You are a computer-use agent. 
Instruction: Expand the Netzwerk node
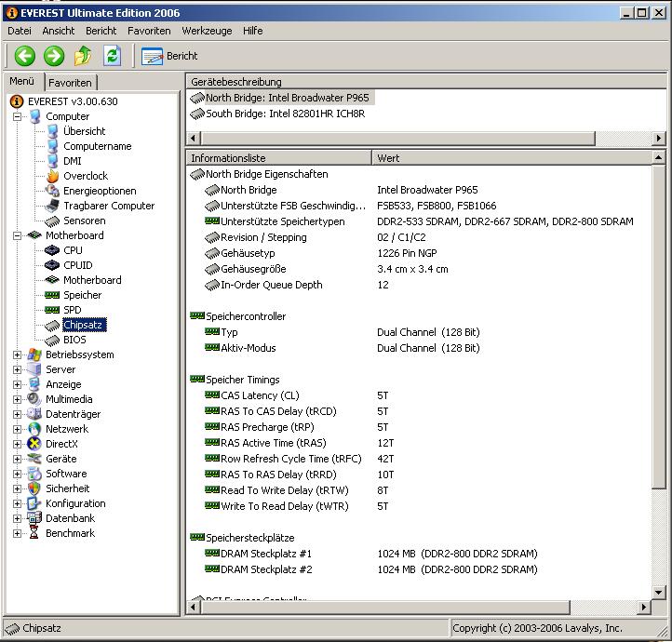[17, 429]
